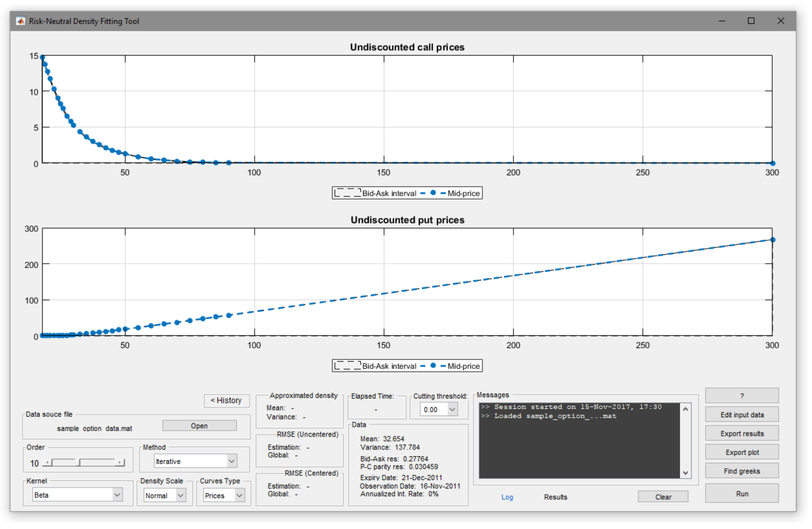Click the slider's left arrow for Order
Screen dimensions: 812x529
point(47,463)
